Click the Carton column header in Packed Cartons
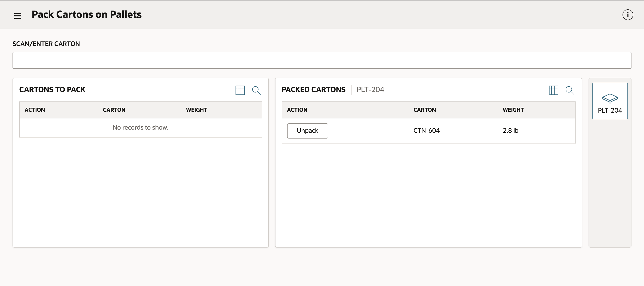Image resolution: width=644 pixels, height=286 pixels. click(424, 110)
